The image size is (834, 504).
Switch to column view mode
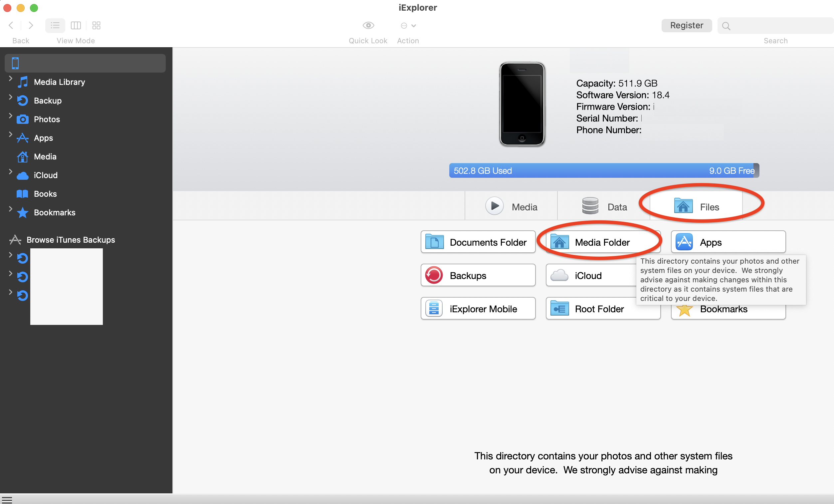point(76,25)
